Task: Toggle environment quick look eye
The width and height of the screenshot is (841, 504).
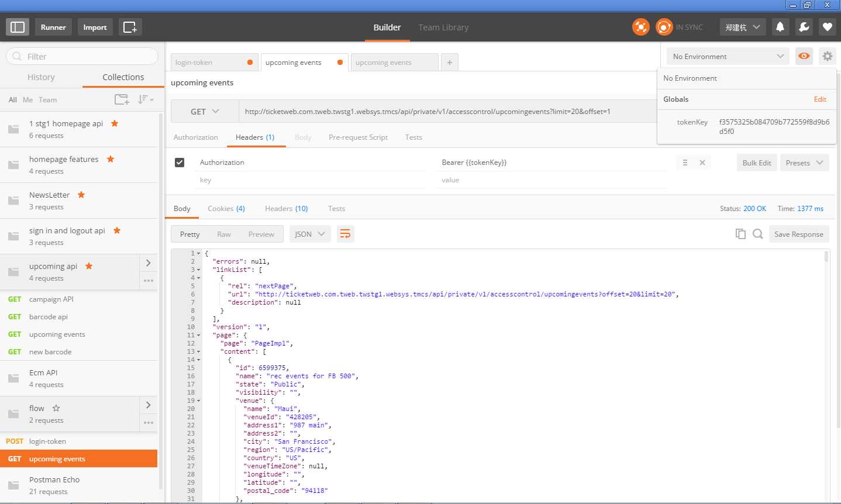Action: tap(804, 56)
